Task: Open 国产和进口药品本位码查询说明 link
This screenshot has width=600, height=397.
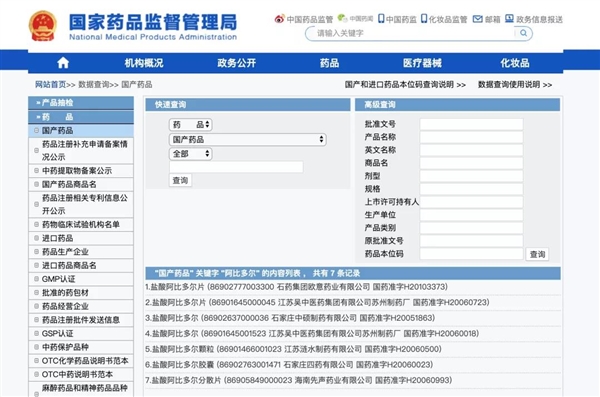Action: (405, 85)
